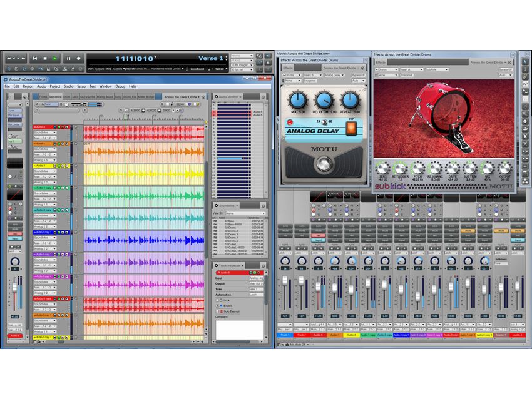
Task: Toggle mute on the Master-1 mixer strip
Action: pos(501,231)
